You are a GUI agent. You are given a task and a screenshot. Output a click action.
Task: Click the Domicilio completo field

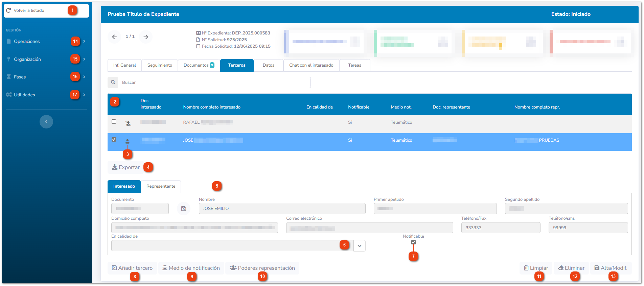(194, 228)
